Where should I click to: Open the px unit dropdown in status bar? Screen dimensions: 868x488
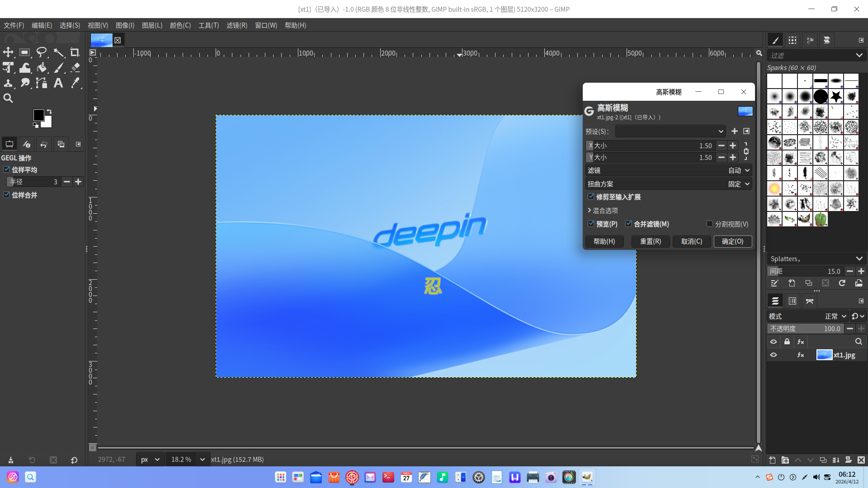(x=151, y=459)
